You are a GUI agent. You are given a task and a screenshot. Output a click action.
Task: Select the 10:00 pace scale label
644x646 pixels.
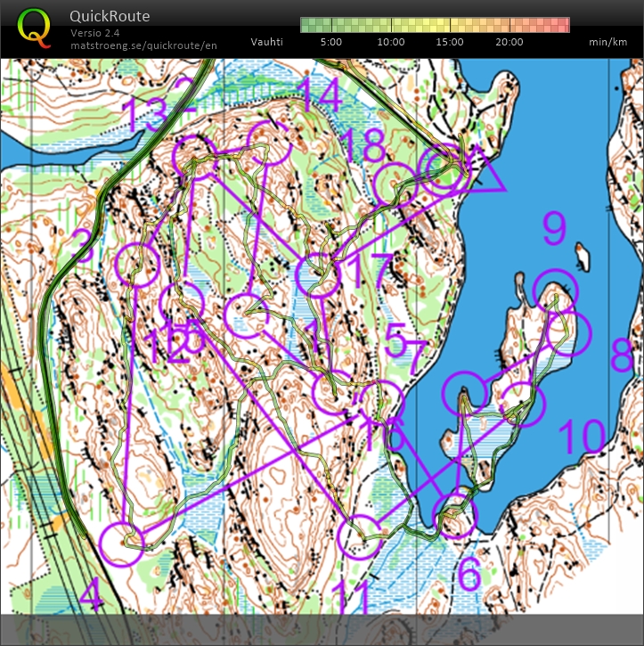pyautogui.click(x=390, y=42)
